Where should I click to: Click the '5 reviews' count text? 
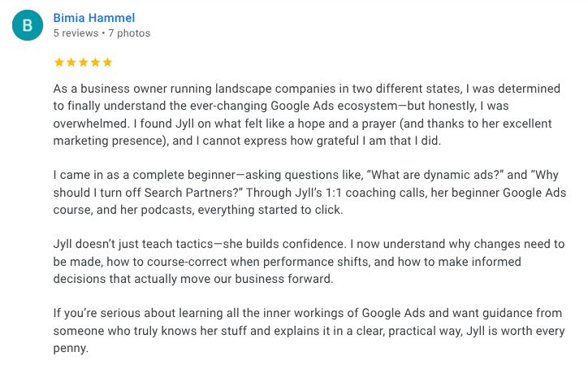[x=76, y=33]
